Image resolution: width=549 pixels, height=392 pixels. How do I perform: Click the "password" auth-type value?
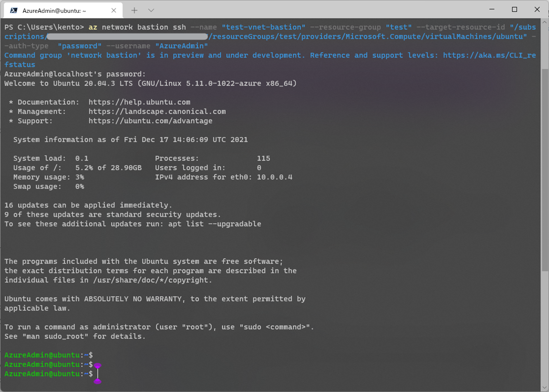pos(79,46)
